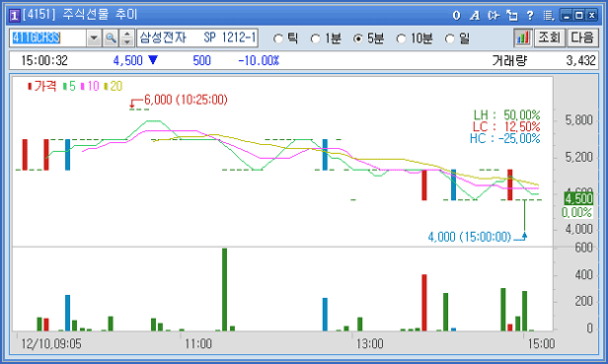The height and width of the screenshot is (364, 608).
Task: Click the detach window arrow icon
Action: [512, 16]
